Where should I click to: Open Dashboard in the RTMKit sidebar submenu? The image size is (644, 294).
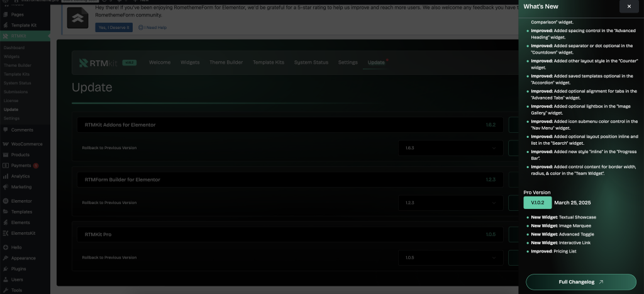coord(14,48)
